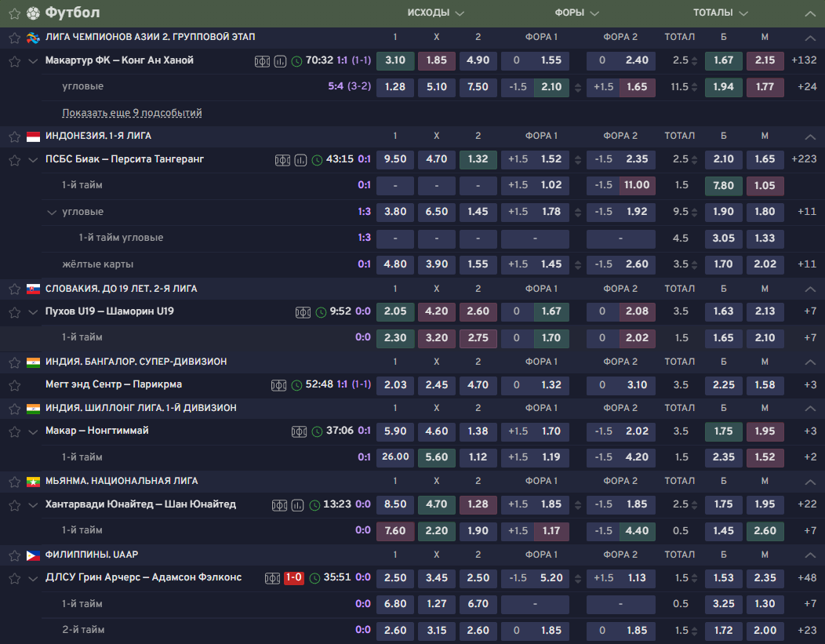Collapse the Индонезия 1-я Лига section

(x=810, y=136)
